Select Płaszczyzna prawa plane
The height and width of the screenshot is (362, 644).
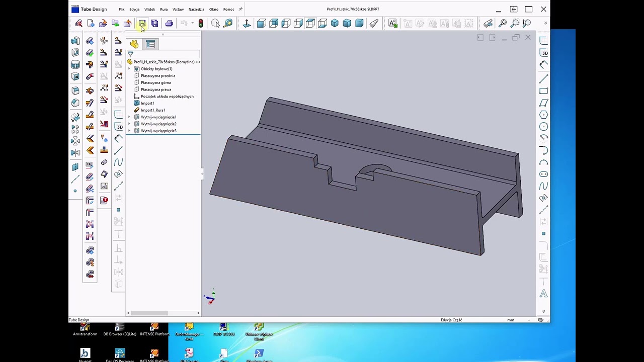click(155, 89)
